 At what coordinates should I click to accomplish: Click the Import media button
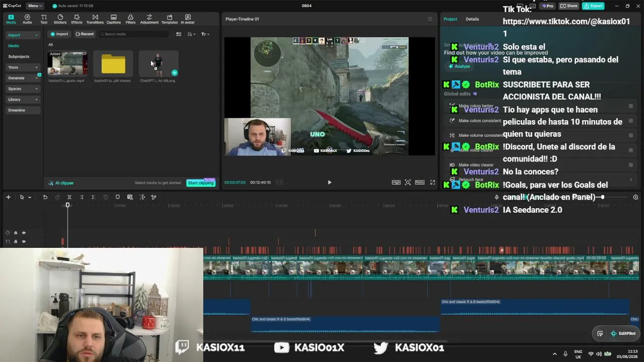[59, 34]
